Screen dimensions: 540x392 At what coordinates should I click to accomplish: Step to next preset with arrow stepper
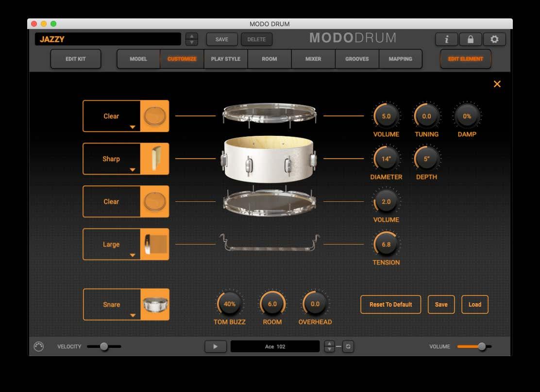point(192,42)
